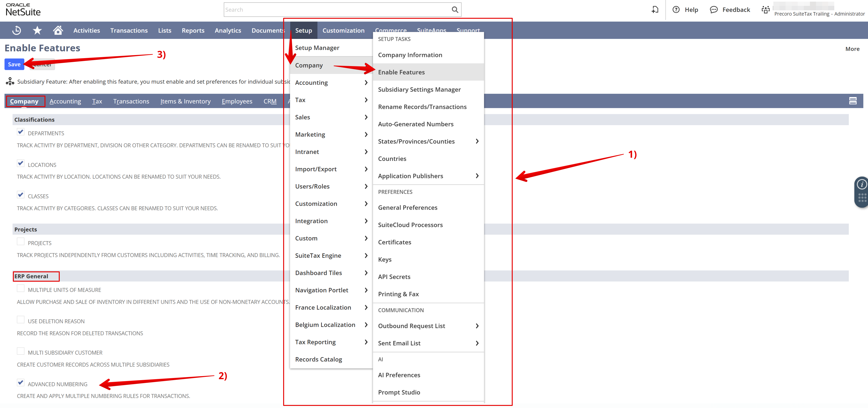Expand the Marketing submenu arrow

[366, 135]
